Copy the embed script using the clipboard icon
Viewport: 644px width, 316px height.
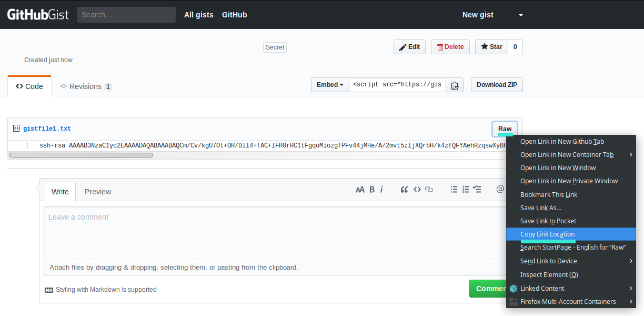point(455,84)
